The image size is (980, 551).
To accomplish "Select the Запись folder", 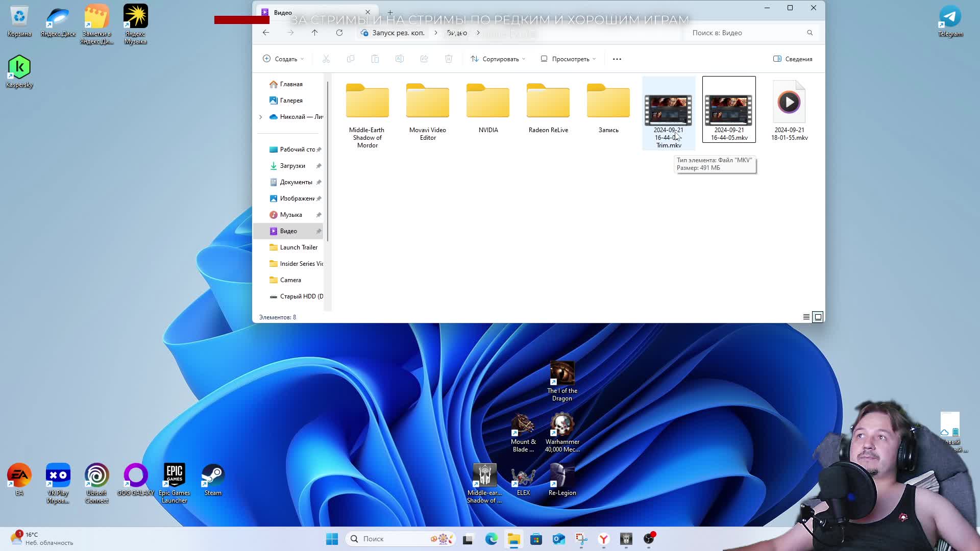I will (x=608, y=107).
